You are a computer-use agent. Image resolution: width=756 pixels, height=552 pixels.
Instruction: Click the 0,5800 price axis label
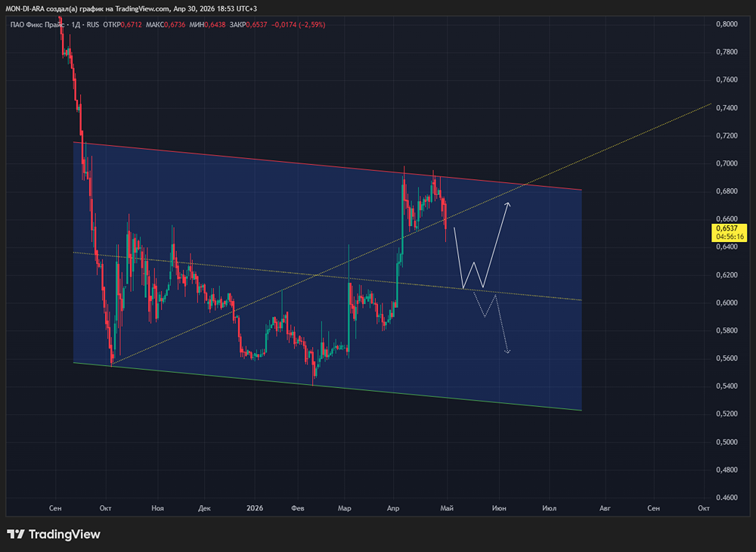[727, 330]
